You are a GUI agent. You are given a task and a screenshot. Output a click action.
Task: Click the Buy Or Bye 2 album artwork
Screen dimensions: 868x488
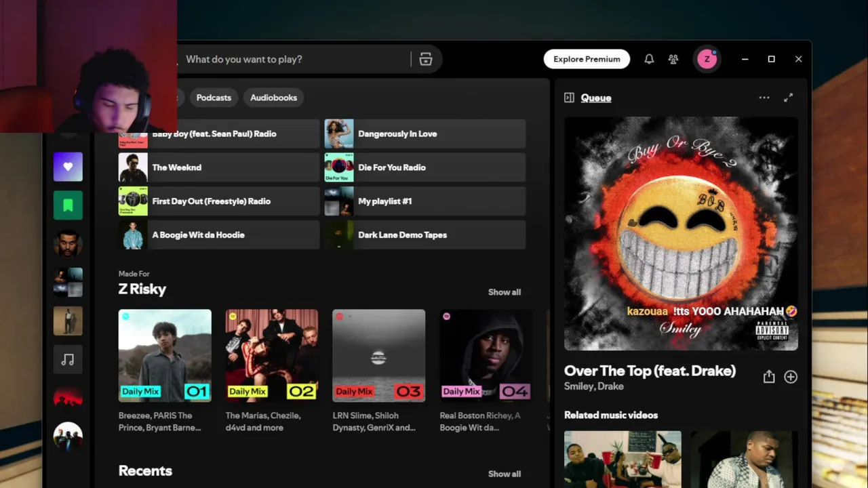pos(681,234)
